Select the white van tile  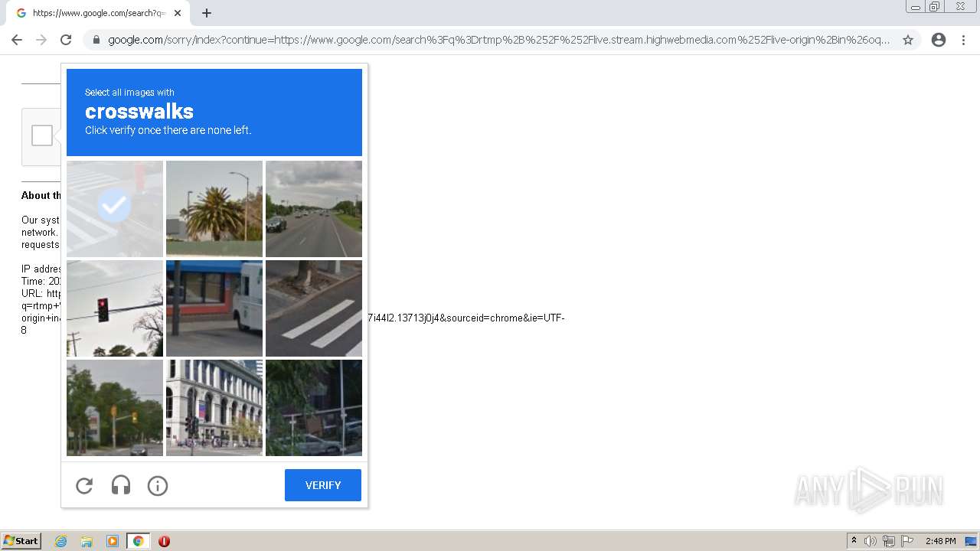click(214, 308)
